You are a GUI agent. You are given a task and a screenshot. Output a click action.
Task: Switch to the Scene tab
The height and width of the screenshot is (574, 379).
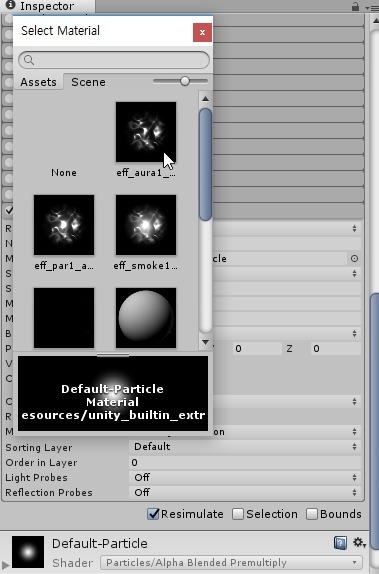pos(88,82)
